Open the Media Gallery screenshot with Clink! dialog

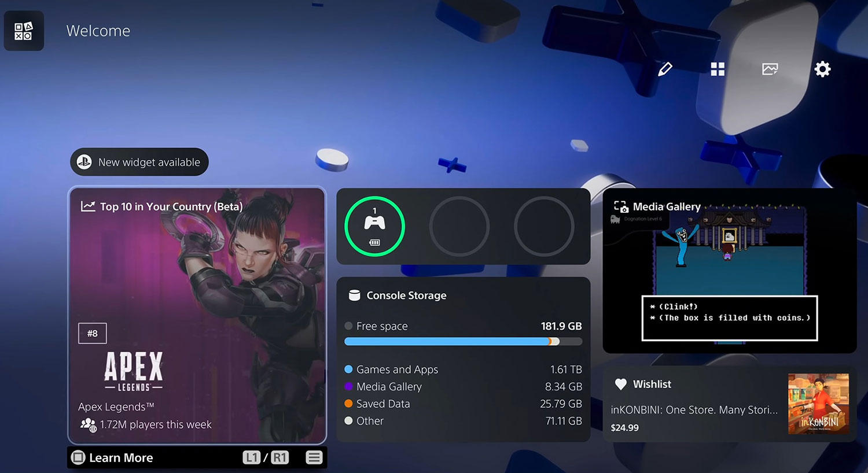(730, 271)
